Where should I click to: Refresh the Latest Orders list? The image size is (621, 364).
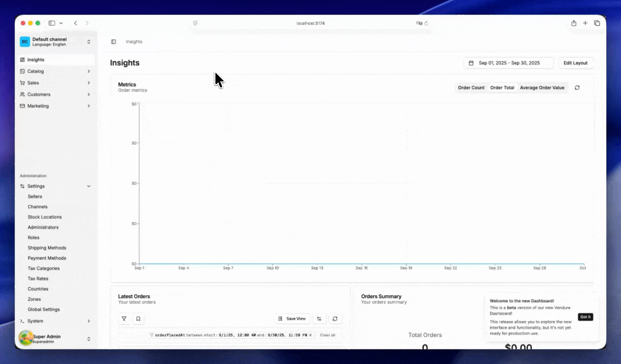pos(335,319)
